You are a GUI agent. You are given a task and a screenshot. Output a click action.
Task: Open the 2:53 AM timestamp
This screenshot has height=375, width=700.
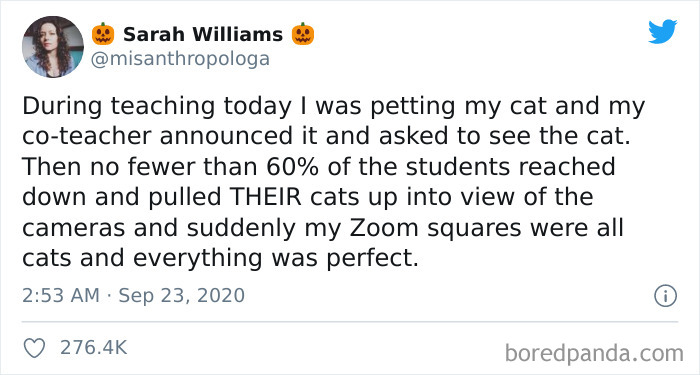click(61, 296)
